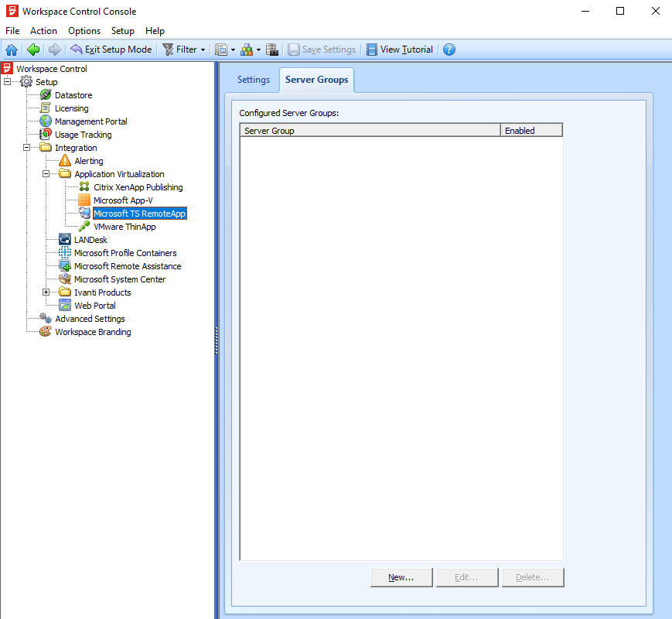Open the Filter dropdown arrow
The height and width of the screenshot is (619, 672).
point(203,50)
